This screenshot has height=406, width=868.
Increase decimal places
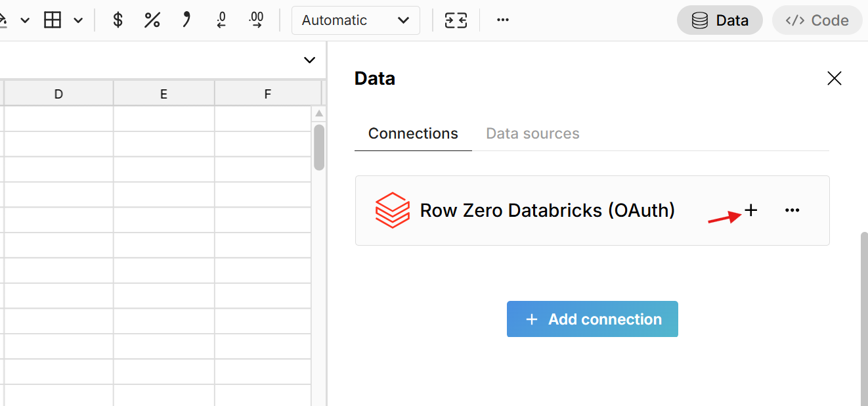coord(255,20)
